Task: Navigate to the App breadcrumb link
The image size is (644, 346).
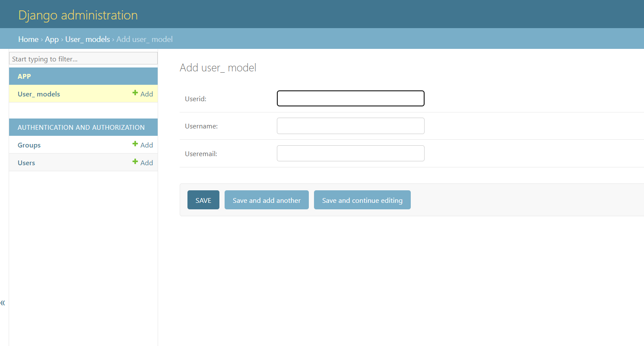Action: (x=51, y=39)
